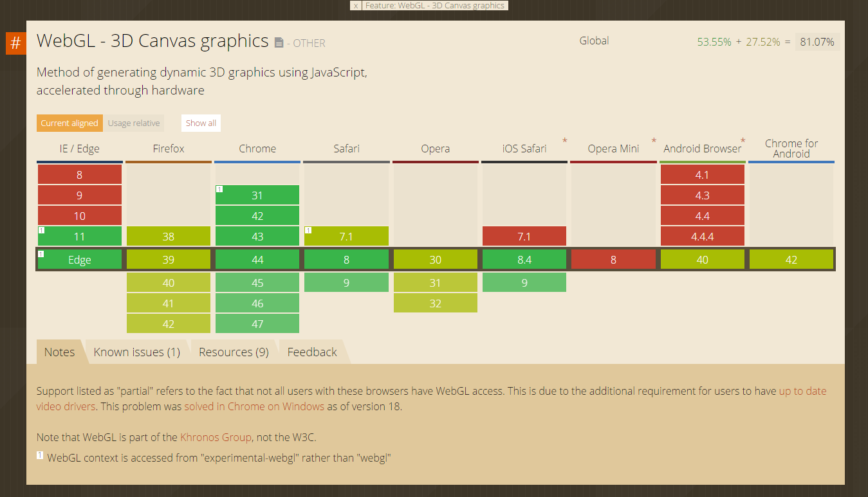Click the iOS Safari column header

click(x=524, y=149)
